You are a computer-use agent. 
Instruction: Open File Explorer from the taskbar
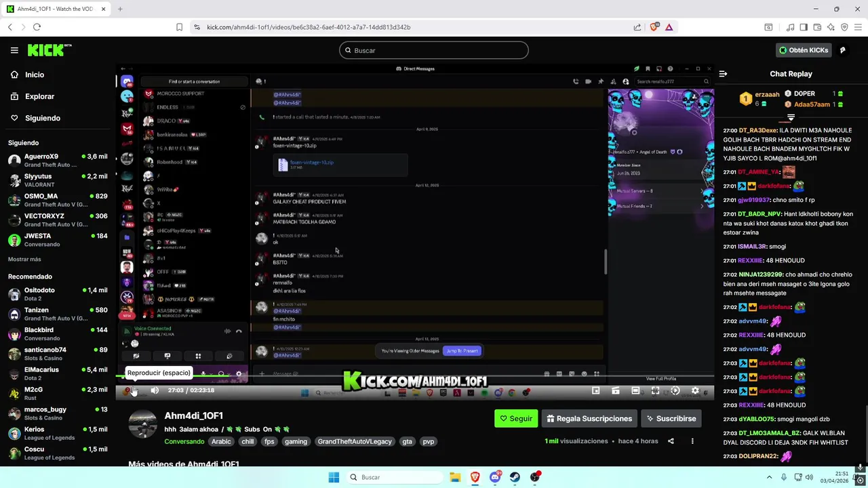pyautogui.click(x=455, y=477)
